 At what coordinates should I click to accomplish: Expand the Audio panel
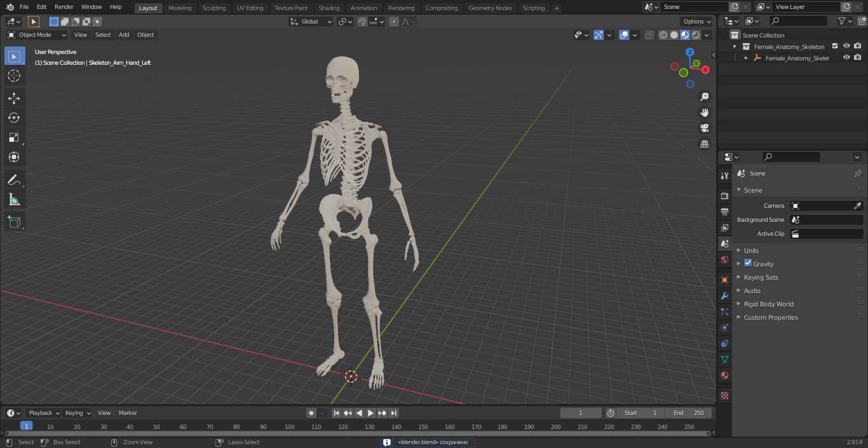(752, 290)
